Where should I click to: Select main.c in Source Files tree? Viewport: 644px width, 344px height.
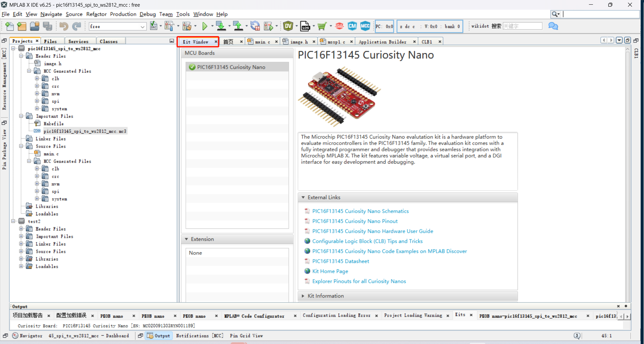51,154
